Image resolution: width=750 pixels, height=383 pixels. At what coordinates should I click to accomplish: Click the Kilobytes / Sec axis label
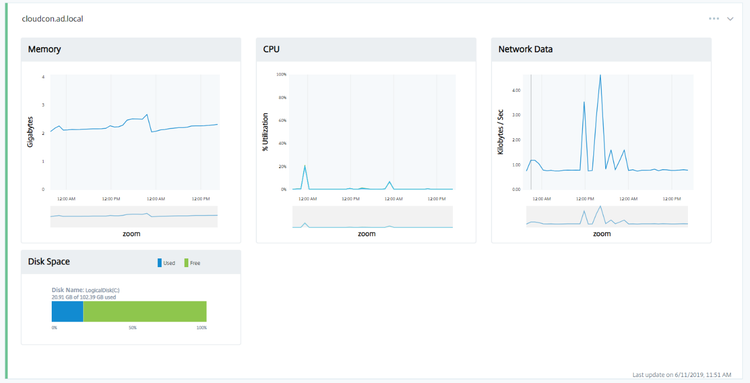tap(501, 132)
